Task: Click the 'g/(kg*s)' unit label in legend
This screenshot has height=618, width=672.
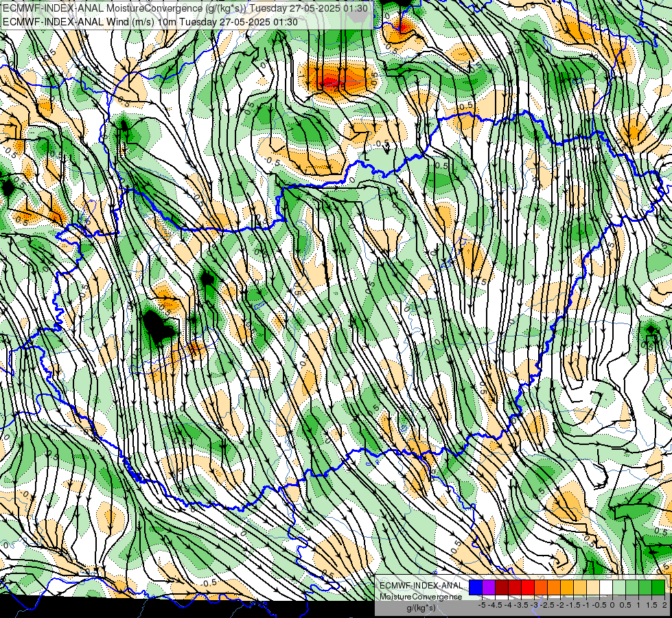Action: click(421, 608)
